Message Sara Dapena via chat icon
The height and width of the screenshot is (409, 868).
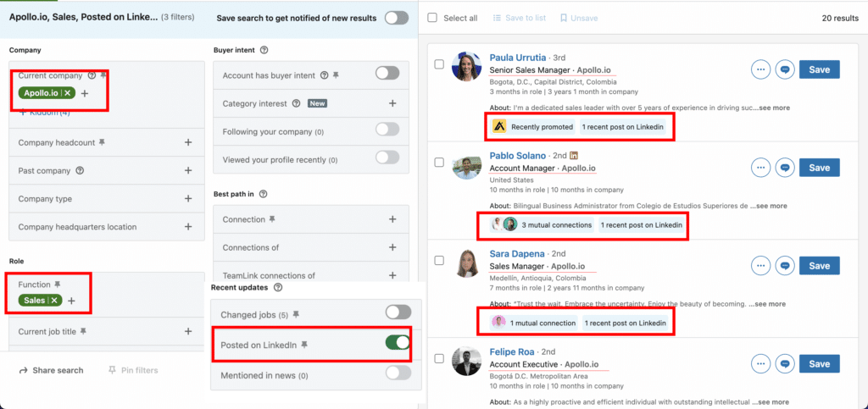pos(785,266)
